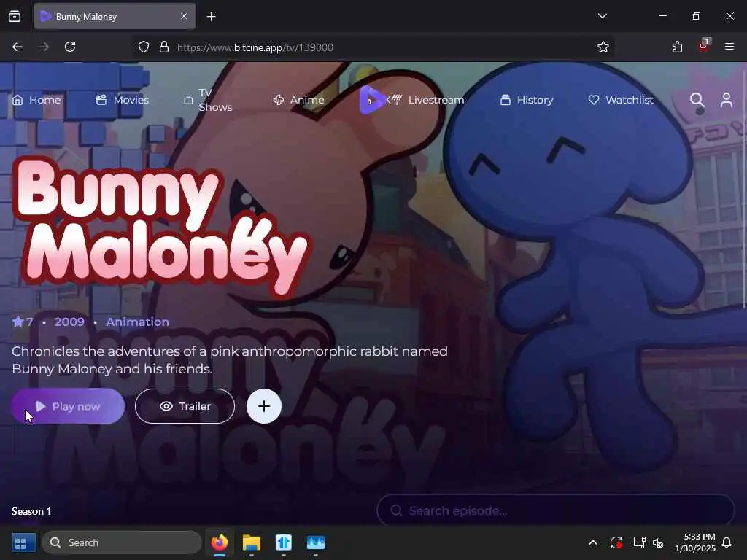Open the blue building app in taskbar
The width and height of the screenshot is (747, 560).
[x=284, y=542]
